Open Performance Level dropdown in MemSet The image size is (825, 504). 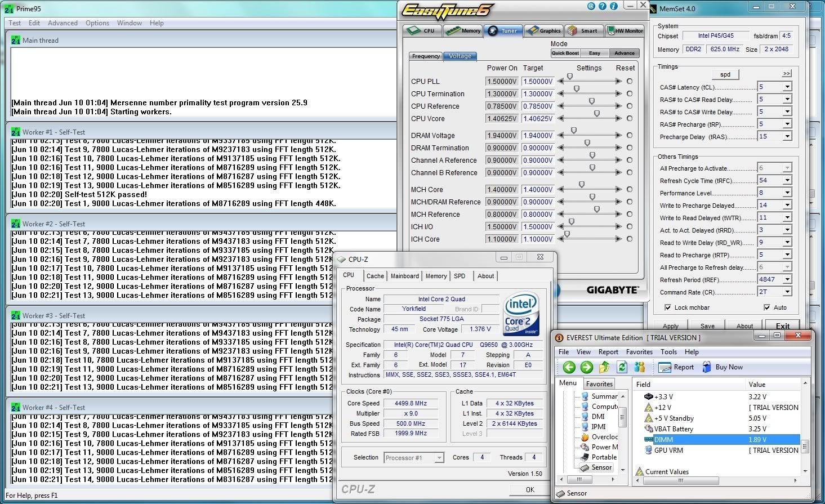(787, 193)
